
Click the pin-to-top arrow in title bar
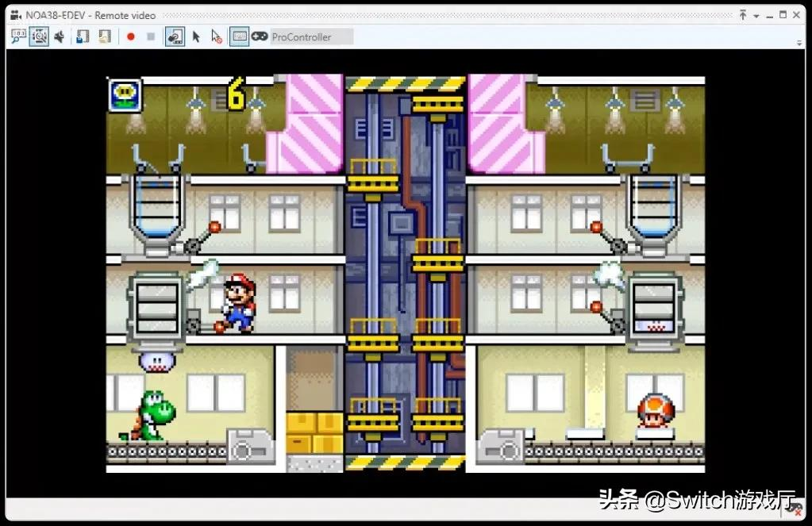point(743,15)
